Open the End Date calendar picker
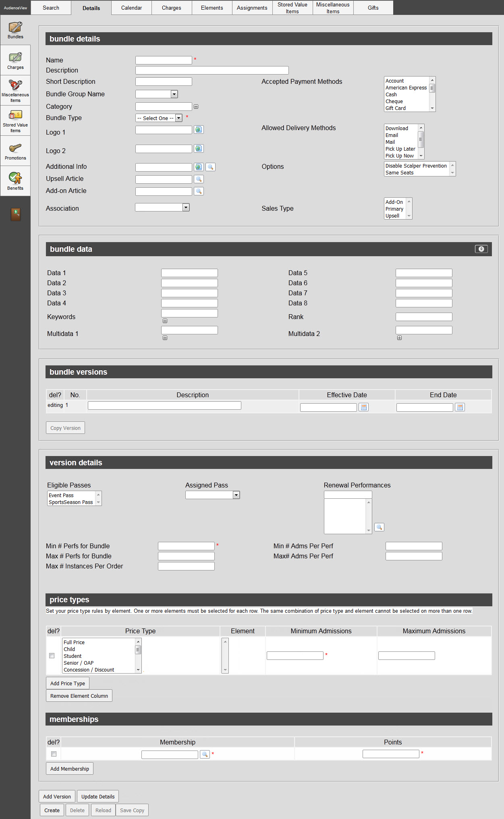The width and height of the screenshot is (504, 819). pyautogui.click(x=460, y=407)
